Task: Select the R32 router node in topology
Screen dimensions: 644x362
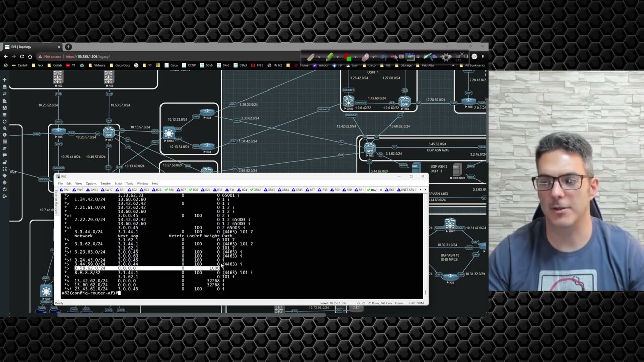Action: click(450, 277)
